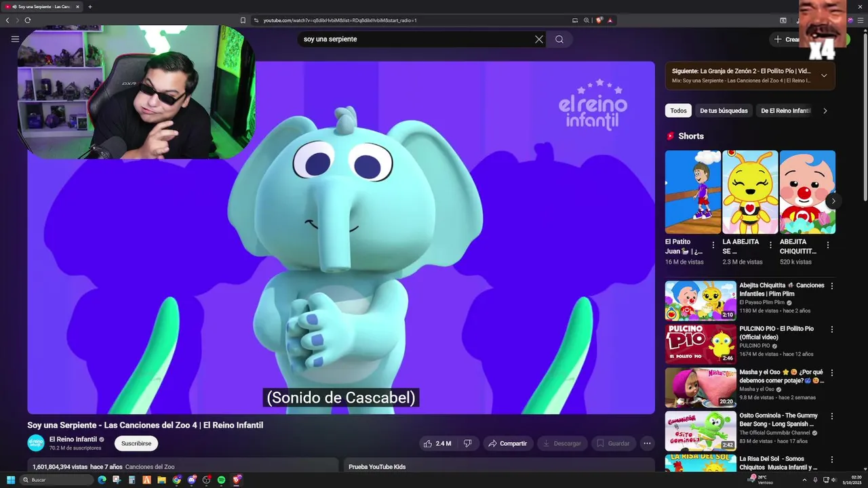Click the cast media icon in address bar

pyautogui.click(x=575, y=20)
